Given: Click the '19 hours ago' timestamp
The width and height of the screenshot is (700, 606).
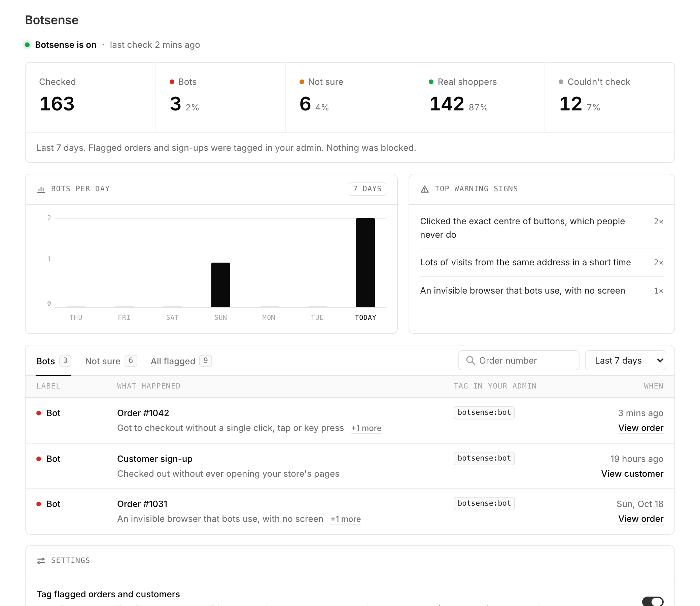Looking at the screenshot, I should (x=637, y=459).
